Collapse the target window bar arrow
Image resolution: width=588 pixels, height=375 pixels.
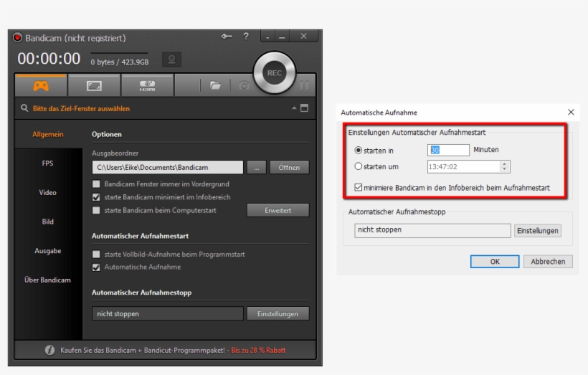tap(293, 108)
